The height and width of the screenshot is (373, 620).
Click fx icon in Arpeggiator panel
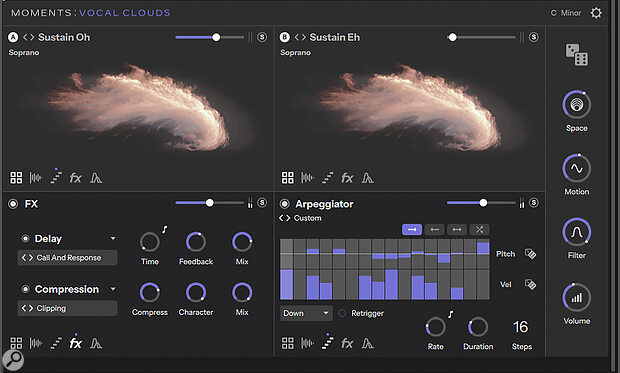[347, 343]
